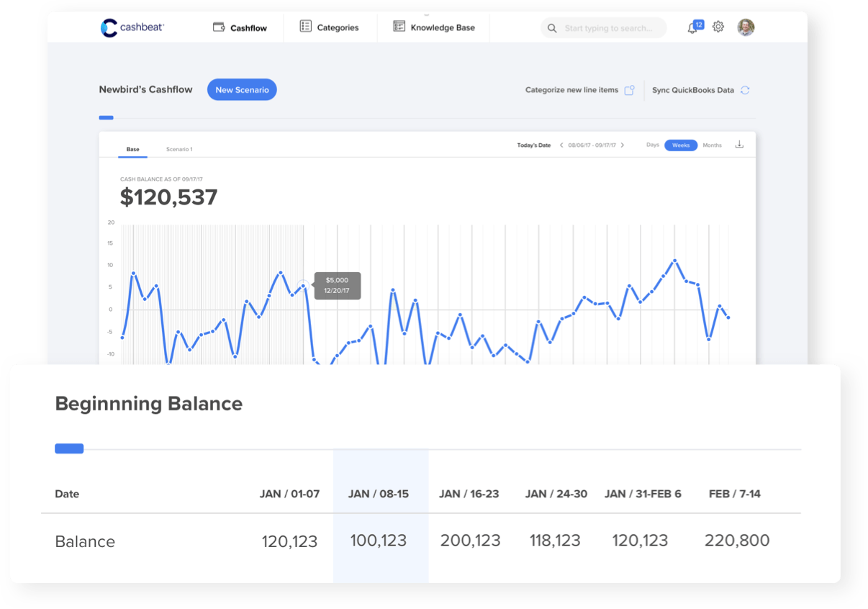Image resolution: width=868 pixels, height=609 pixels.
Task: Open the Categories nav tab
Action: click(x=329, y=27)
